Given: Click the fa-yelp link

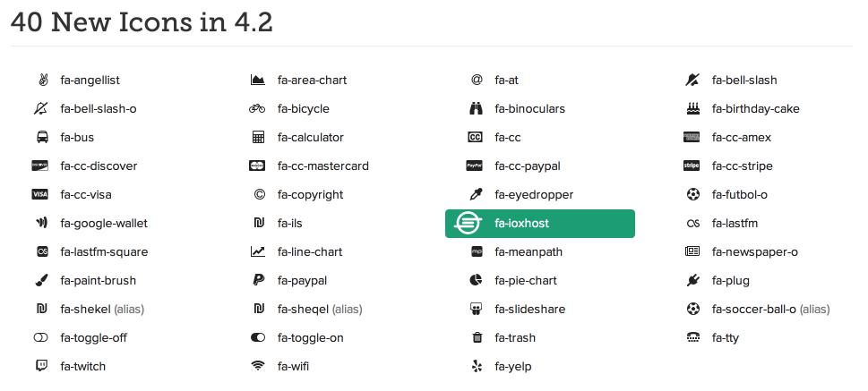Looking at the screenshot, I should click(x=513, y=367).
